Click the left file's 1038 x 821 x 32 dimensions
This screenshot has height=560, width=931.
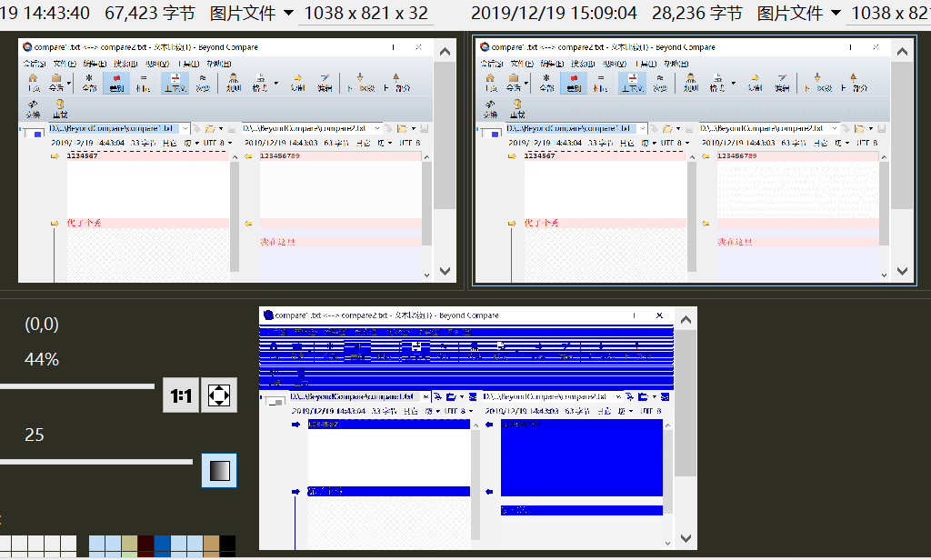coord(365,13)
